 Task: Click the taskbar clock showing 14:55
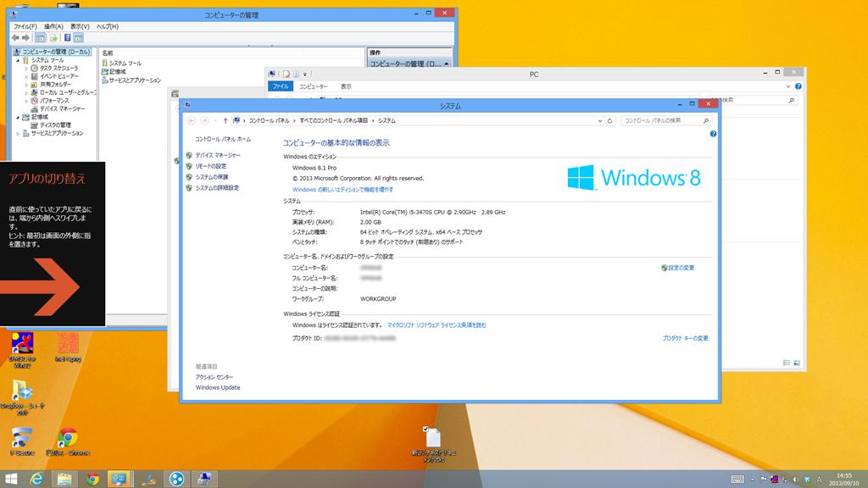(843, 480)
